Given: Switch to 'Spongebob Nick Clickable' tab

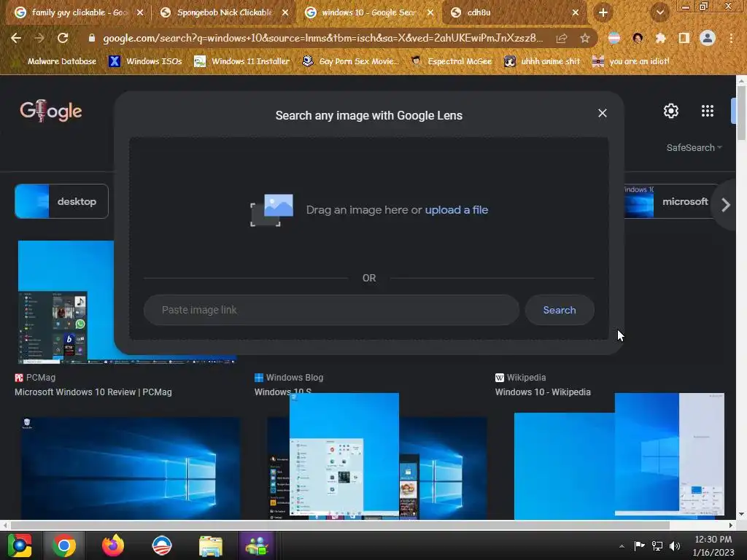Looking at the screenshot, I should [x=224, y=12].
